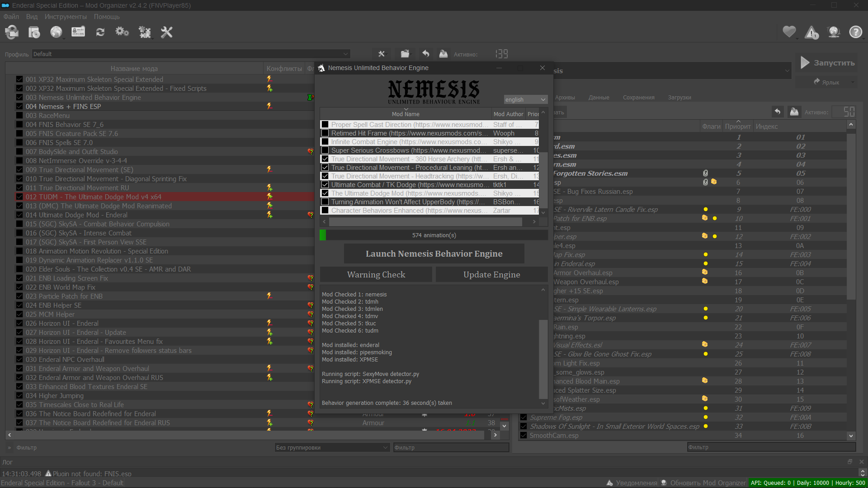Click mod list scroll-down arrow near Armour
Image resolution: width=868 pixels, height=488 pixels.
tap(505, 426)
